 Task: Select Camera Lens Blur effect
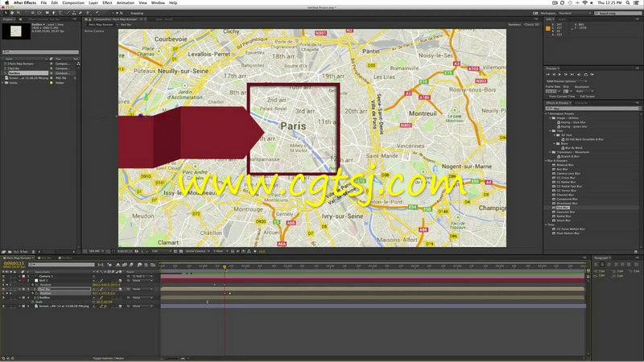click(x=568, y=173)
